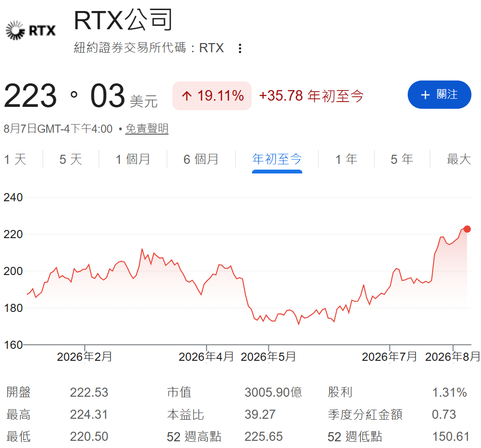Image resolution: width=481 pixels, height=448 pixels.
Task: Switch to the 最大 range tab
Action: click(458, 159)
